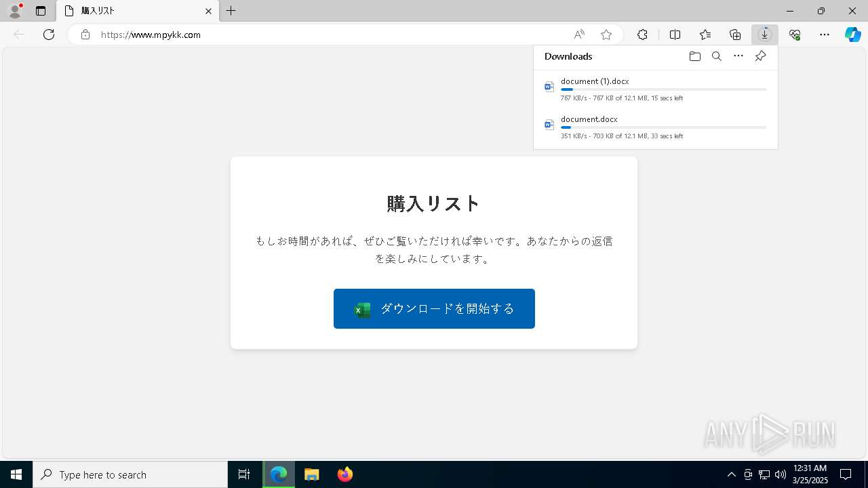Select document (1).docx download entry
The image size is (868, 488).
[x=655, y=89]
